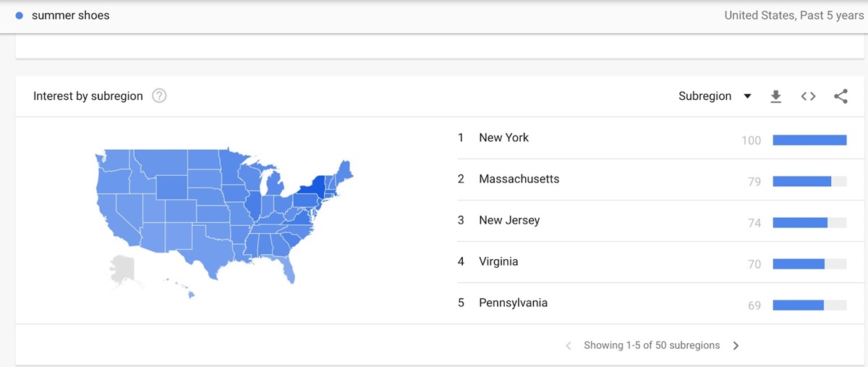
Task: Select New York in the ranking list
Action: (x=503, y=138)
